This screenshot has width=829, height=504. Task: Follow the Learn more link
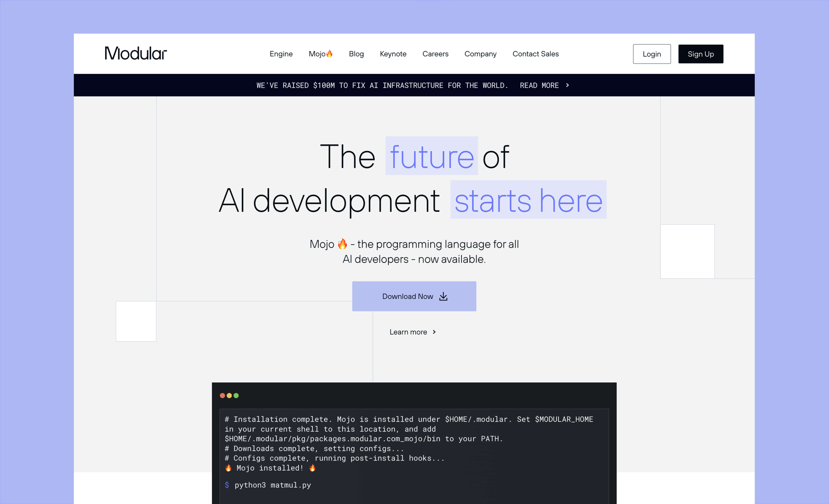(408, 332)
